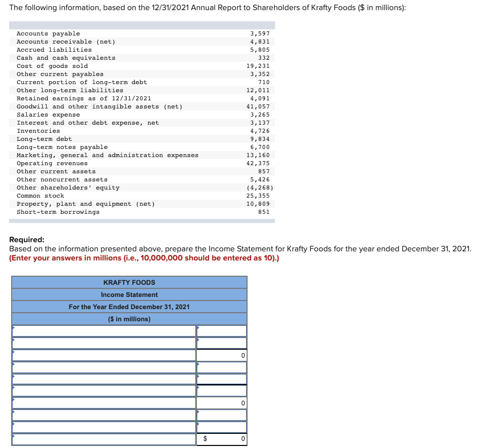Select the 'Cost of goods sold' row label

[x=52, y=66]
